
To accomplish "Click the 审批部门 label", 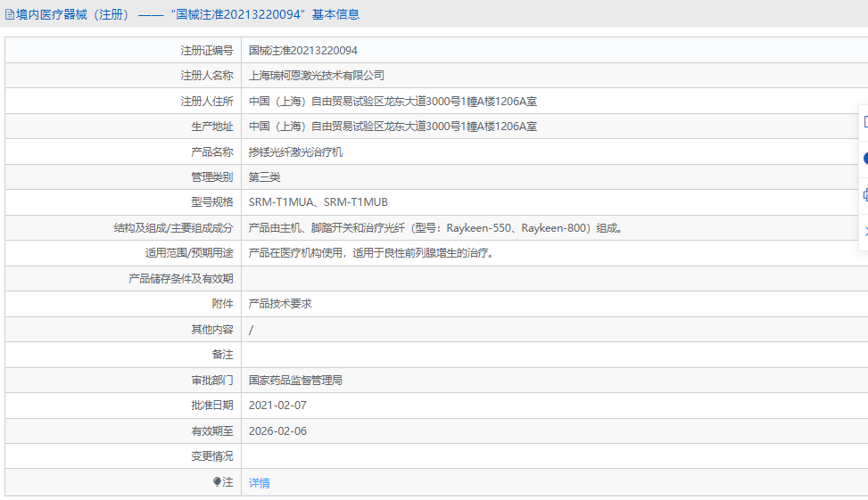I will pos(212,380).
